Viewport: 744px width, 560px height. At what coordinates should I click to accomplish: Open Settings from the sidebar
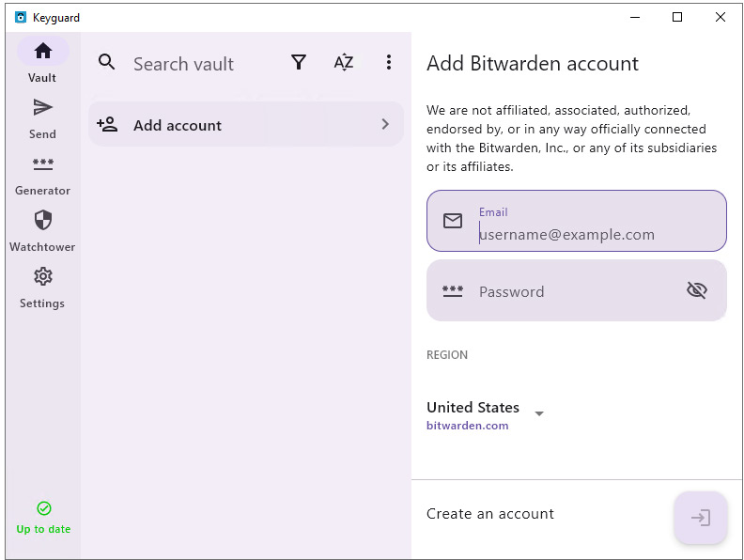[x=42, y=288]
